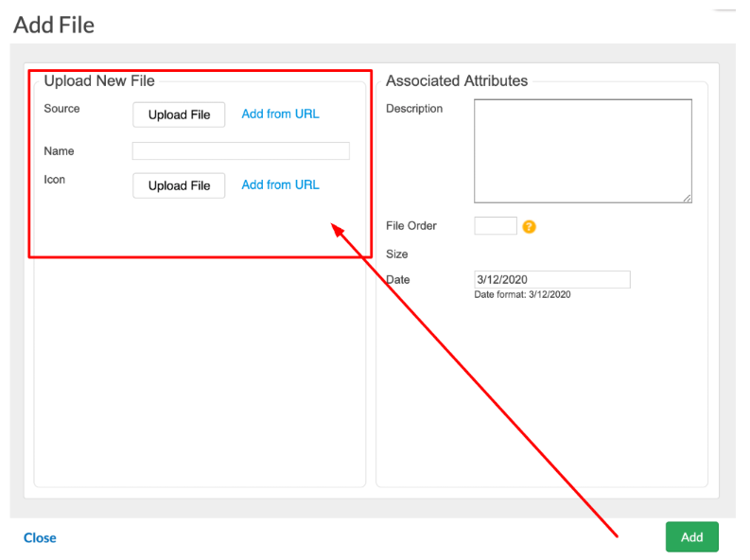Click the Description box resize grip
750x560 pixels.
tap(687, 198)
